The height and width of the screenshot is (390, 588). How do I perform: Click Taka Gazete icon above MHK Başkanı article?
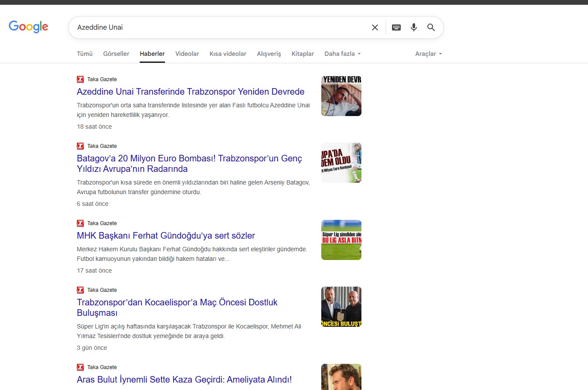[80, 223]
